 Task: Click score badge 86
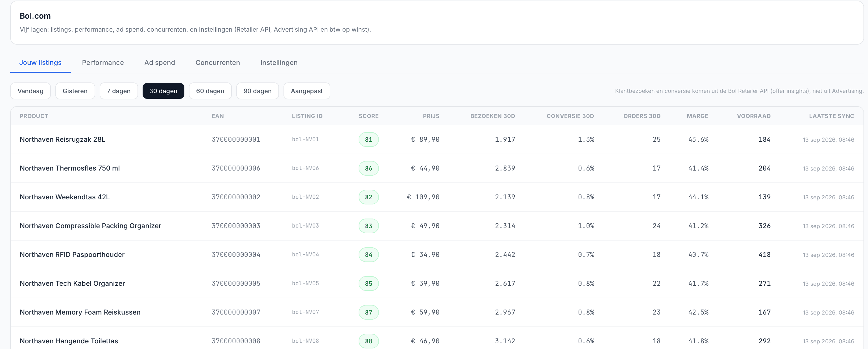tap(368, 169)
